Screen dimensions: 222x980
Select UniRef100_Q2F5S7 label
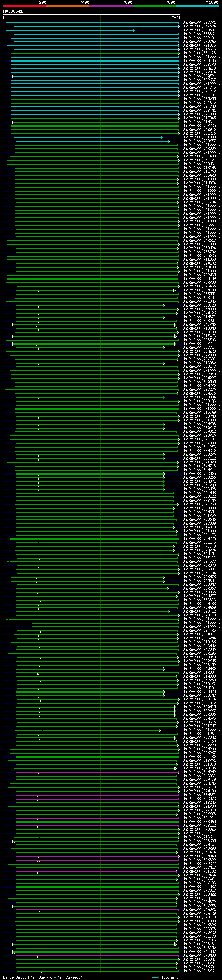[x=199, y=561]
